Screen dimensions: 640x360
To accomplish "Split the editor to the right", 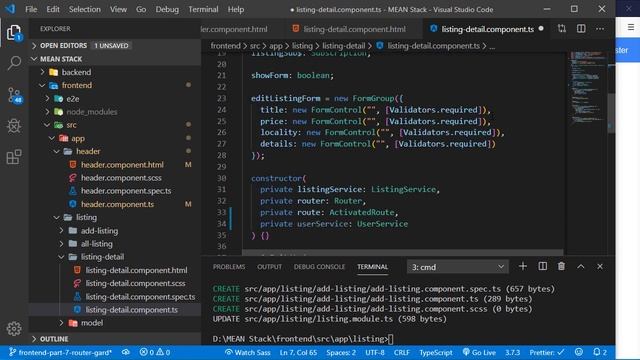I will 581,29.
